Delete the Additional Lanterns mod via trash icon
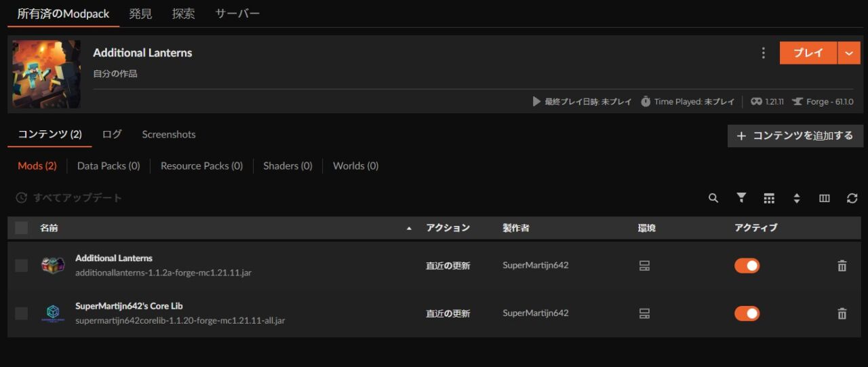Image resolution: width=868 pixels, height=367 pixels. pyautogui.click(x=842, y=266)
